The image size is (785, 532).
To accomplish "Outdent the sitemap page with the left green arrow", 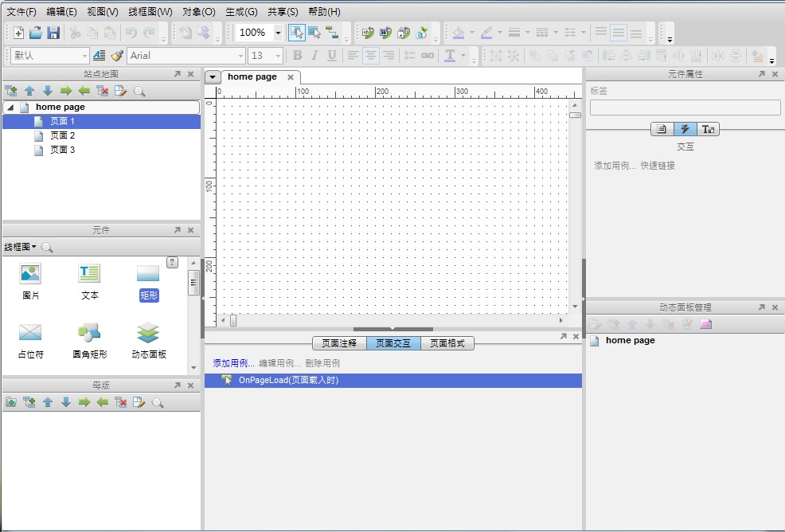I will [84, 91].
